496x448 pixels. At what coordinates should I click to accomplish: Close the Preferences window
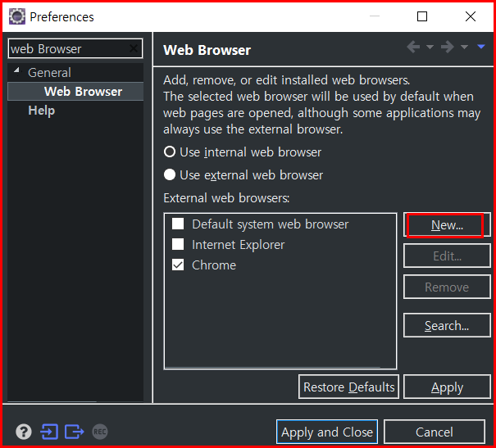(x=471, y=16)
